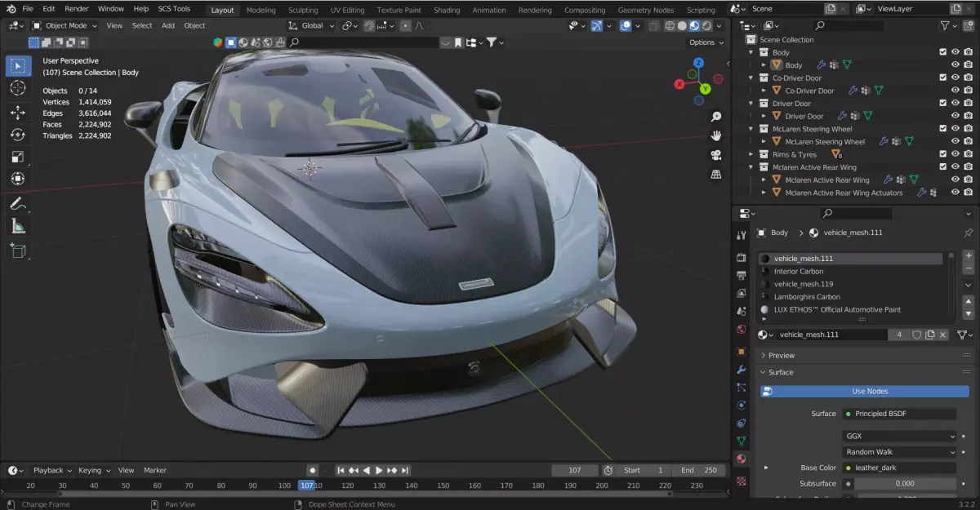Open viewport Options dropdown
980x510 pixels.
[706, 42]
